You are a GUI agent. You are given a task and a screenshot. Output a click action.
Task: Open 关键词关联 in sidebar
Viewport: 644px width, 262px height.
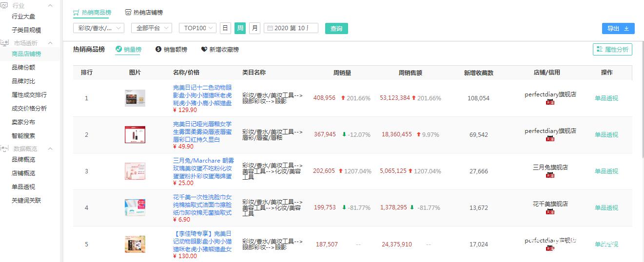(x=26, y=201)
